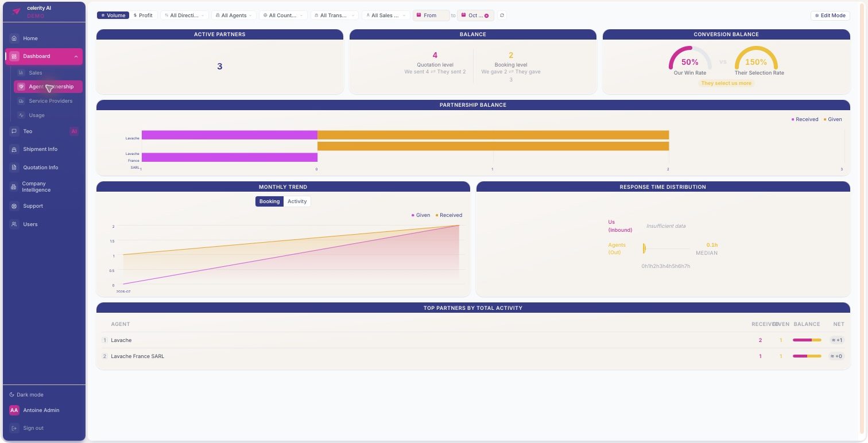Click the Lavache row in Top Partners table
Screen dimensions: 868x443
pyautogui.click(x=473, y=340)
